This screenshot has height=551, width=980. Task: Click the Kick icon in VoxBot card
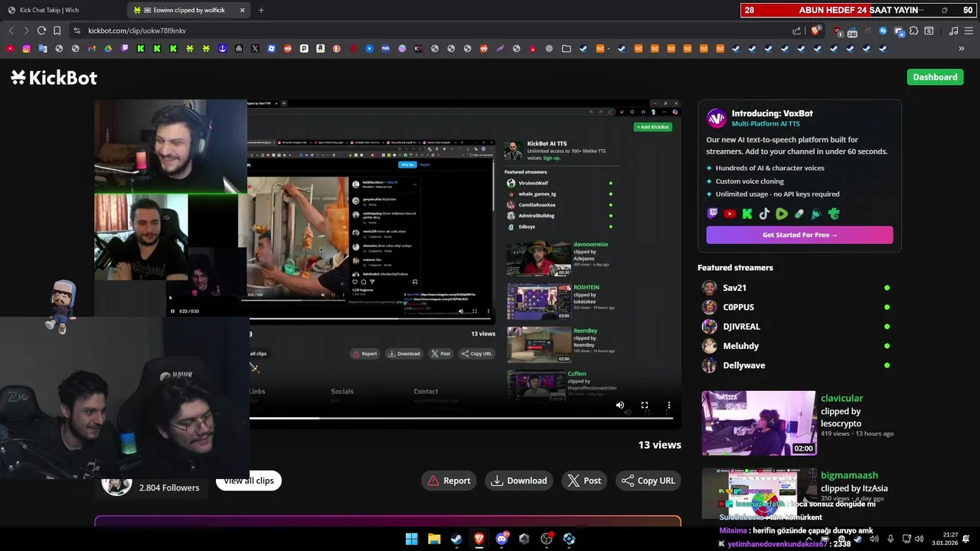click(747, 214)
